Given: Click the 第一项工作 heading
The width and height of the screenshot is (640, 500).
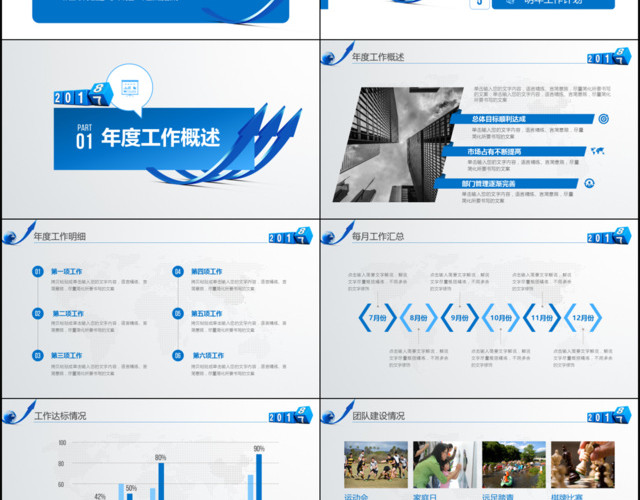Looking at the screenshot, I should coord(67,271).
